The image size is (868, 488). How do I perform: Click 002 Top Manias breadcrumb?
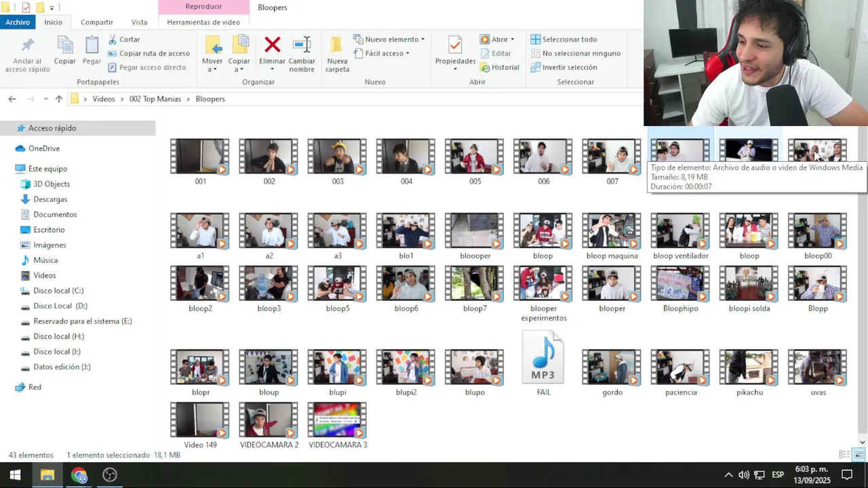coord(155,99)
